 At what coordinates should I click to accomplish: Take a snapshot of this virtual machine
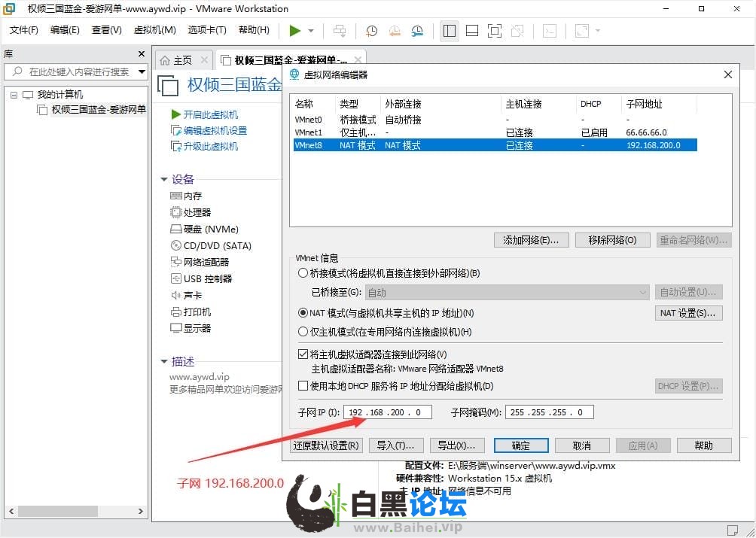pyautogui.click(x=372, y=31)
